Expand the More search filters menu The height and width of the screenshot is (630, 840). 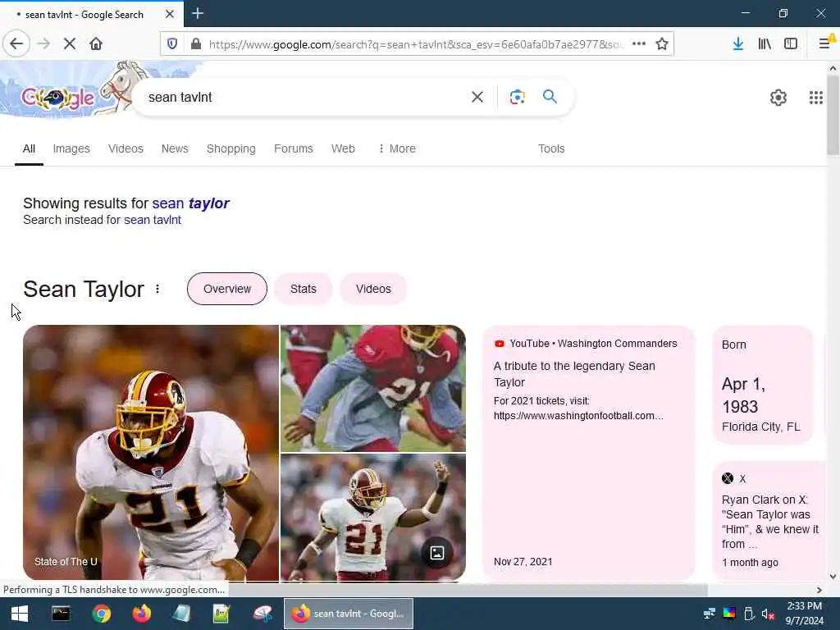tap(397, 149)
